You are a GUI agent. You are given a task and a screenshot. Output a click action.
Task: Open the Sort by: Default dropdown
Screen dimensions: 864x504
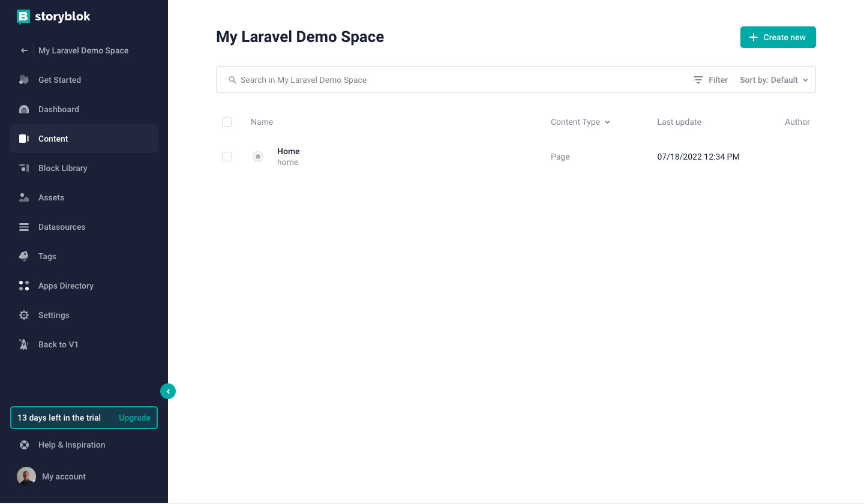click(774, 80)
